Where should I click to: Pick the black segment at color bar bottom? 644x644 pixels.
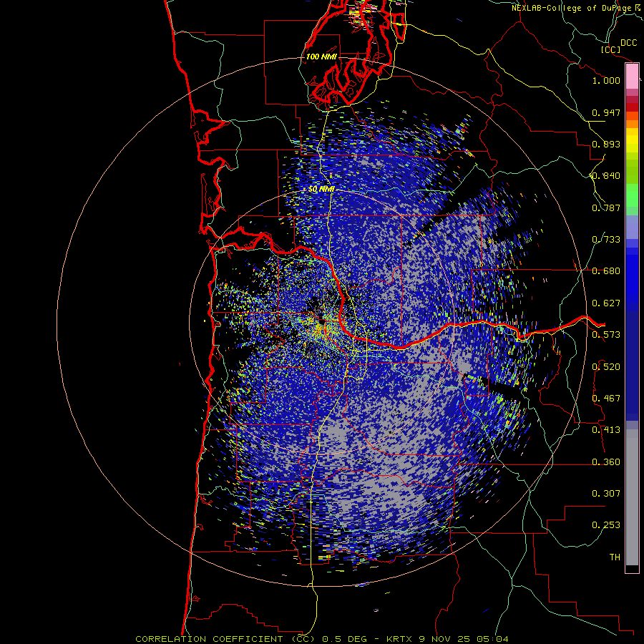pyautogui.click(x=632, y=568)
